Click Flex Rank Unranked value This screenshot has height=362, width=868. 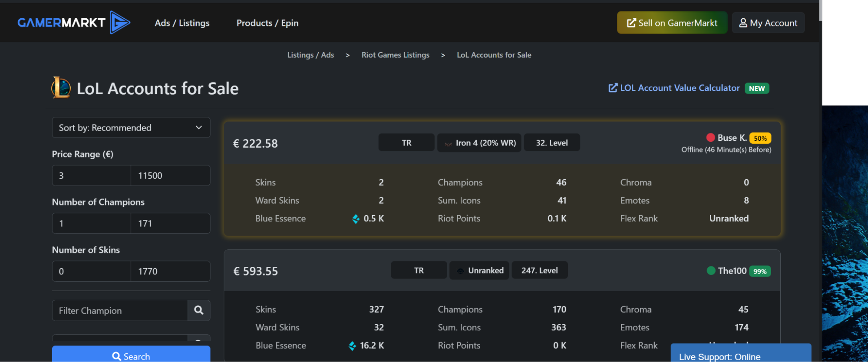pos(729,219)
